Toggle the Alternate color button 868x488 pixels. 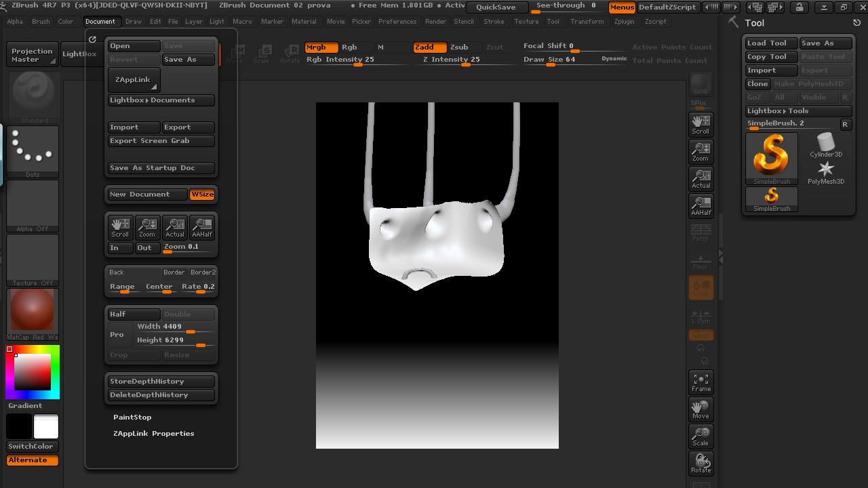[x=33, y=460]
